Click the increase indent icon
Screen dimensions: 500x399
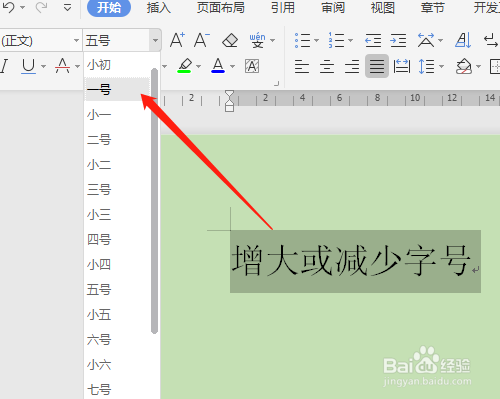pos(398,41)
